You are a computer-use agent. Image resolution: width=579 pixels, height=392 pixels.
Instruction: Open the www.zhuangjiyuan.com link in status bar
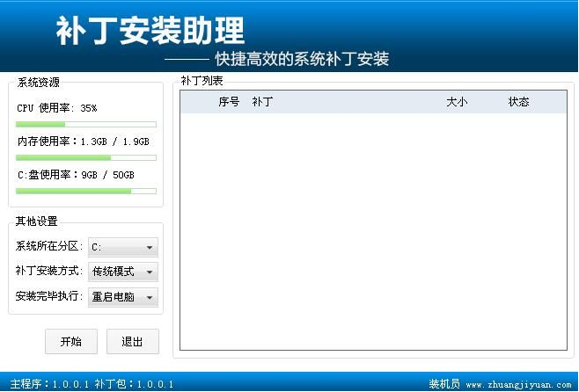519,384
